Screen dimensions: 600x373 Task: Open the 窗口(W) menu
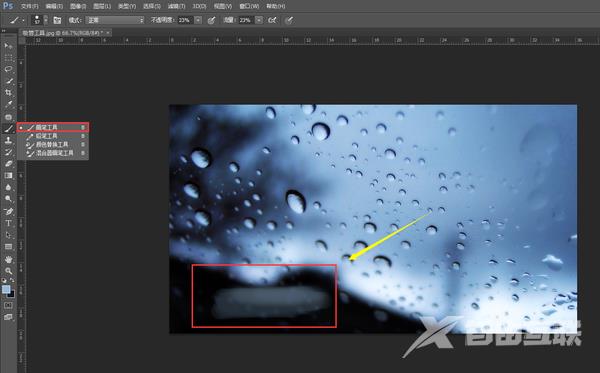[x=249, y=6]
